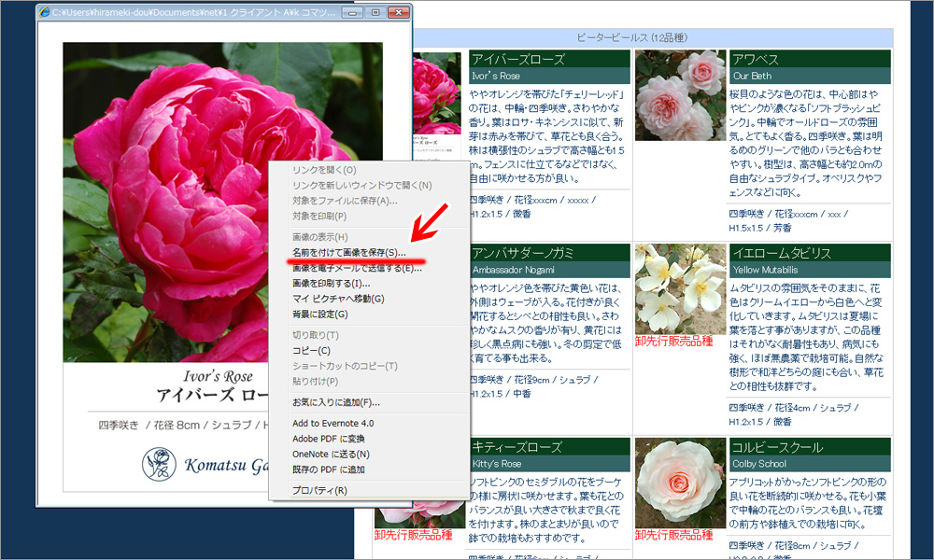Click Add to Evernote 4.0 menu item

pyautogui.click(x=333, y=423)
